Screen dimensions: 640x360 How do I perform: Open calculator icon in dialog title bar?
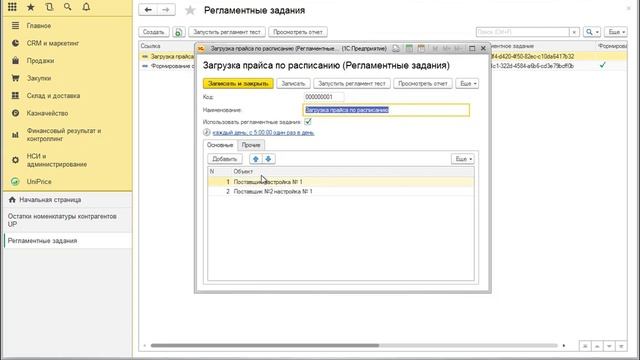point(409,49)
